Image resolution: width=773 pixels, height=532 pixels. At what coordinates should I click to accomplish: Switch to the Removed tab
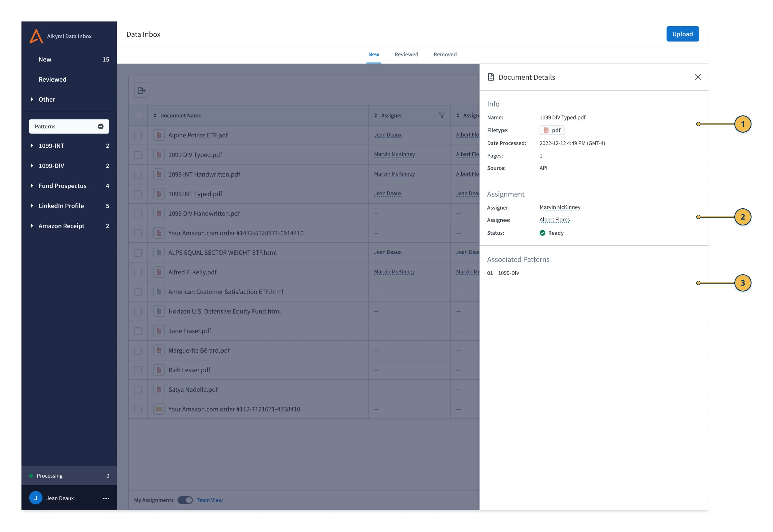click(445, 54)
